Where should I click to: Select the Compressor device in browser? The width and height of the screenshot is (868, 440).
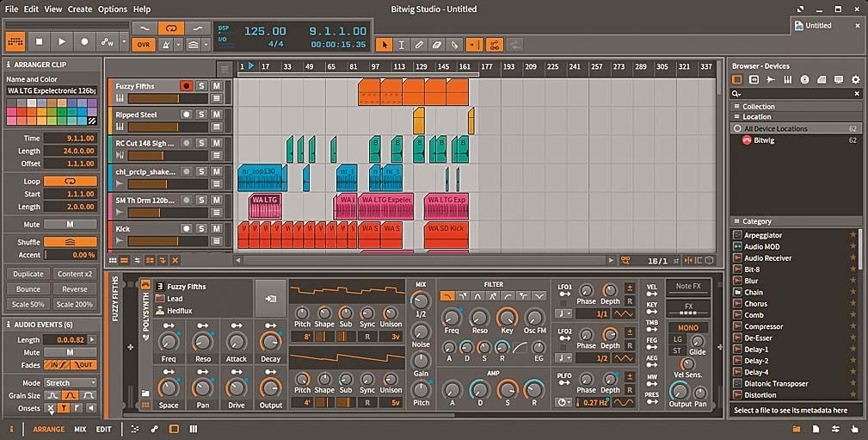click(x=763, y=326)
